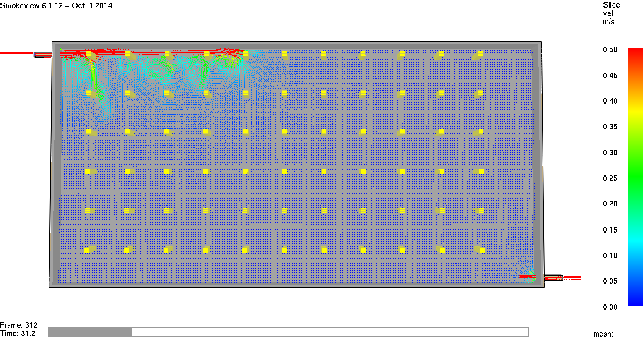
Task: Click the 0.25 colorbar value label
Action: 610,178
